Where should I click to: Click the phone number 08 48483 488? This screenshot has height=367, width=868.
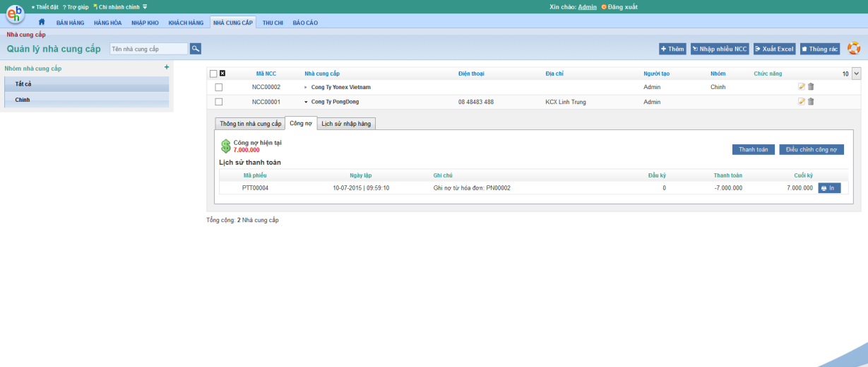tap(476, 102)
